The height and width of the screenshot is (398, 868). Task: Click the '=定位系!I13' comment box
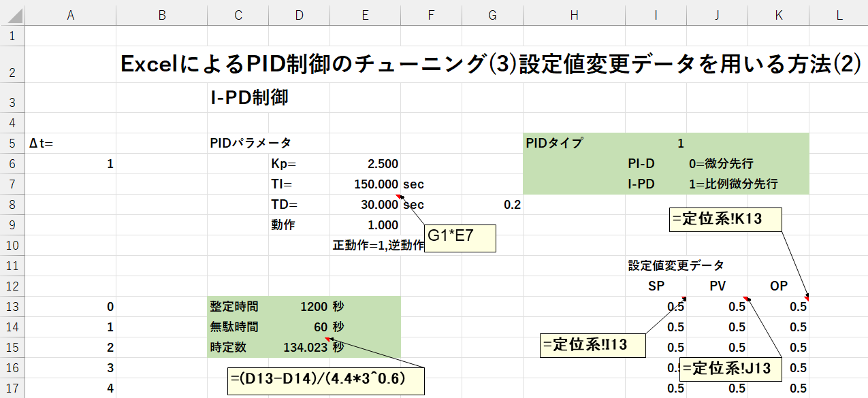(592, 345)
